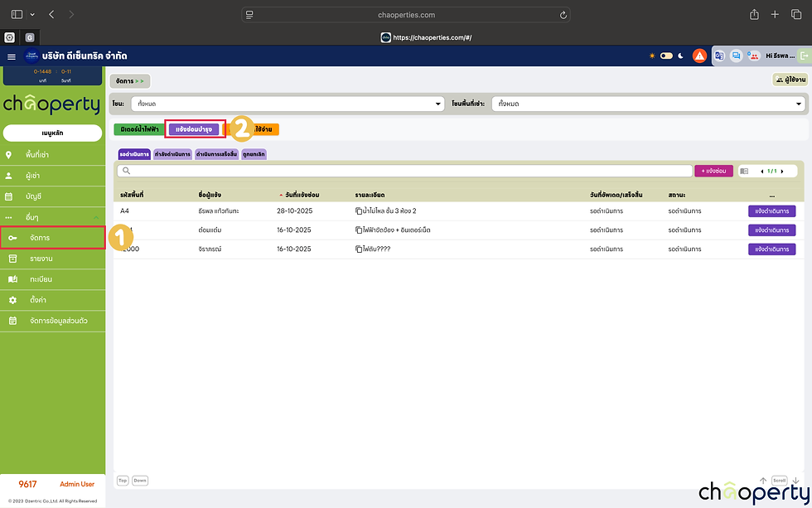This screenshot has height=508, width=812.
Task: Click the browser share icon
Action: (x=755, y=14)
